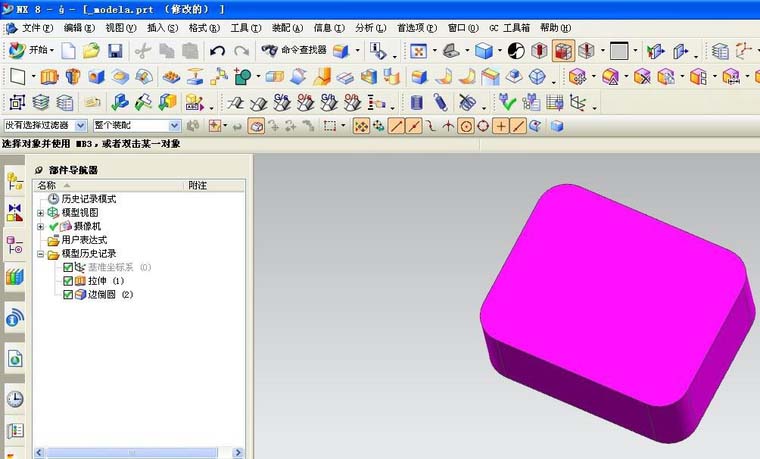Open the sketch rectangle tool
760x459 pixels.
pyautogui.click(x=18, y=77)
